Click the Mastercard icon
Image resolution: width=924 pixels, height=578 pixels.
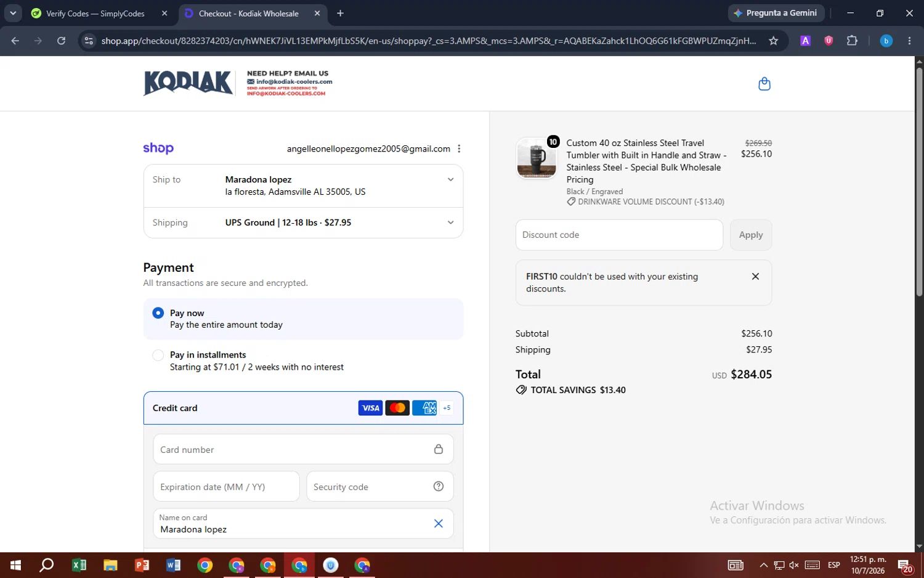pos(397,408)
